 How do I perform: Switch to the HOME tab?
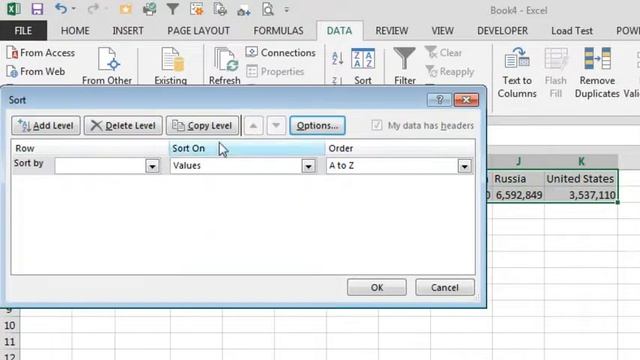[x=75, y=31]
